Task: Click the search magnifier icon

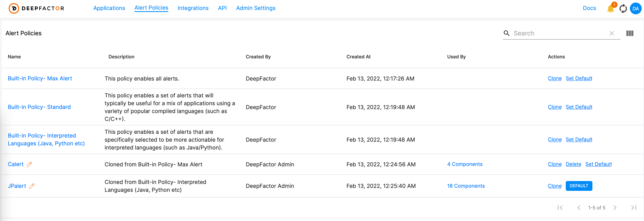Action: click(507, 33)
